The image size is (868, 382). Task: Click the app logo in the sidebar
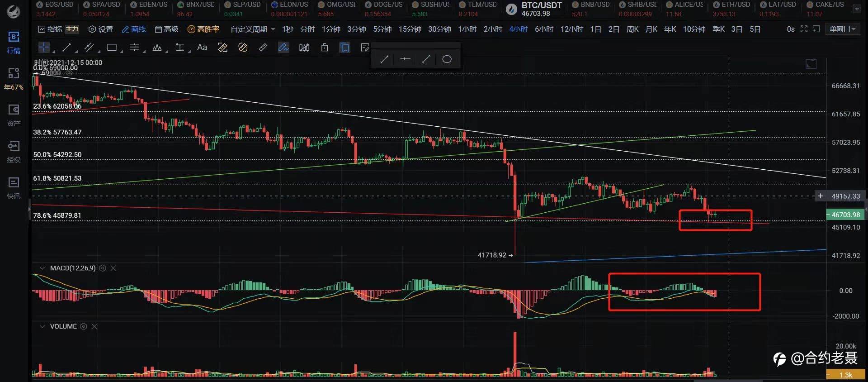pos(14,12)
